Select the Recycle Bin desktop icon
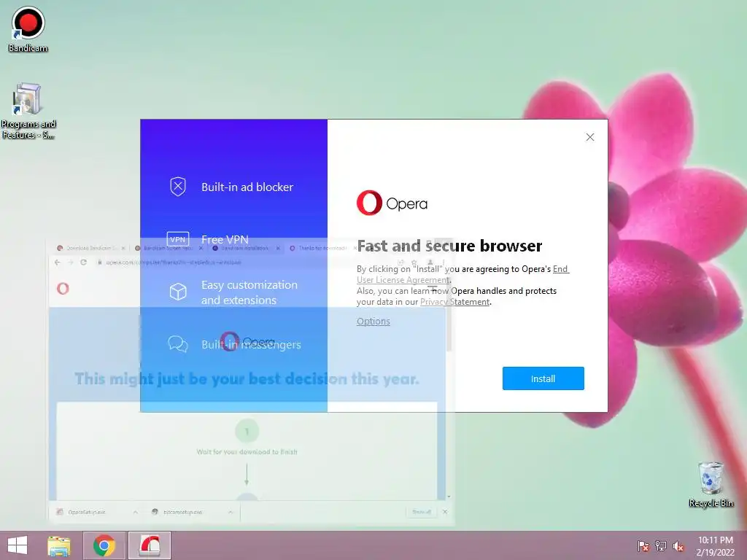The height and width of the screenshot is (560, 747). [711, 484]
